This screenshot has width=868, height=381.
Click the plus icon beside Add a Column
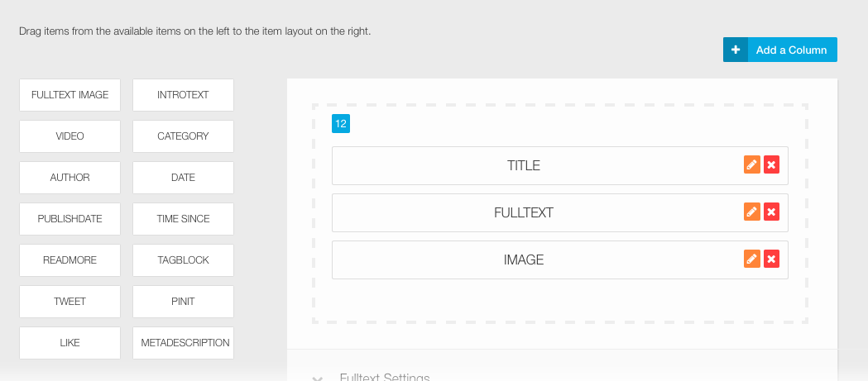click(735, 50)
